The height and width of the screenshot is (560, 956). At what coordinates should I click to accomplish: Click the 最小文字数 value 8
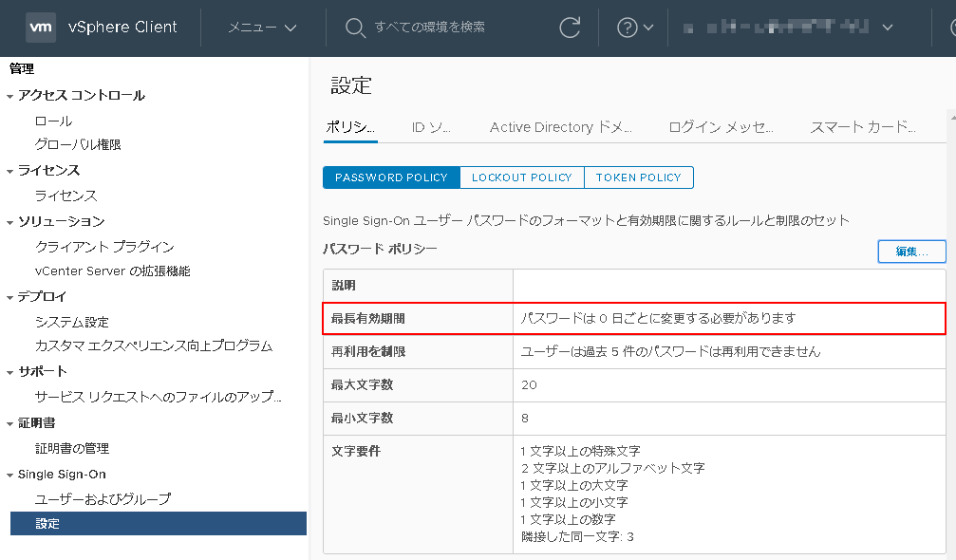(x=525, y=418)
